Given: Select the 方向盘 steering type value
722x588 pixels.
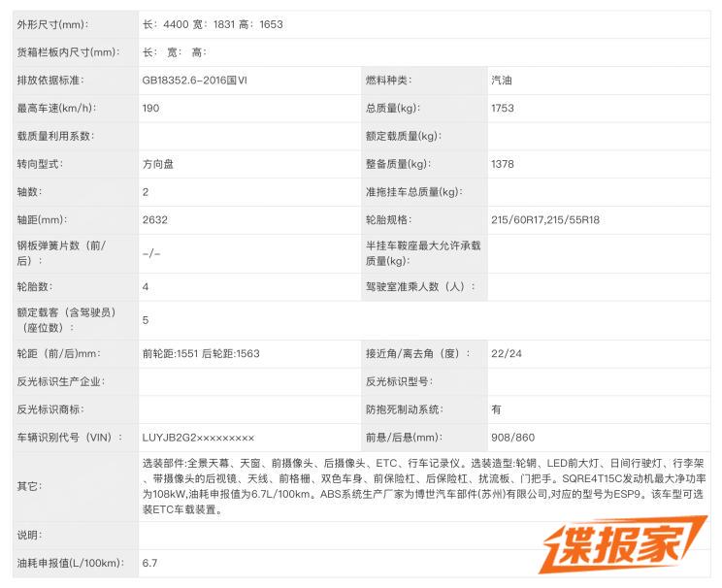Looking at the screenshot, I should click(159, 164).
